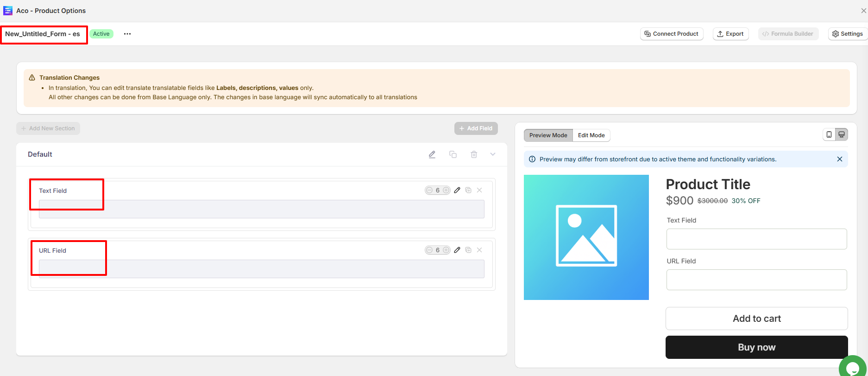The height and width of the screenshot is (376, 868).
Task: Duplicate the Default section
Action: tap(453, 154)
